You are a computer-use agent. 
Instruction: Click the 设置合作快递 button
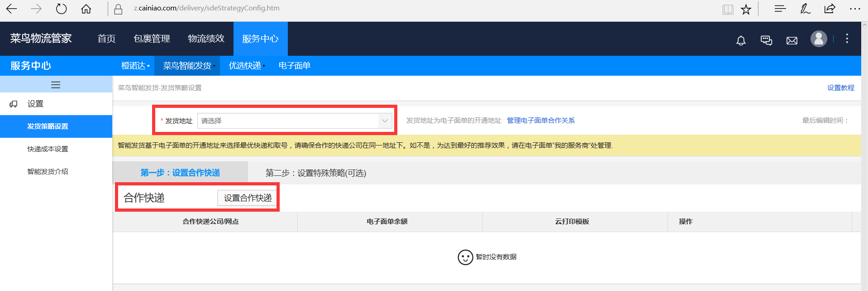point(247,198)
